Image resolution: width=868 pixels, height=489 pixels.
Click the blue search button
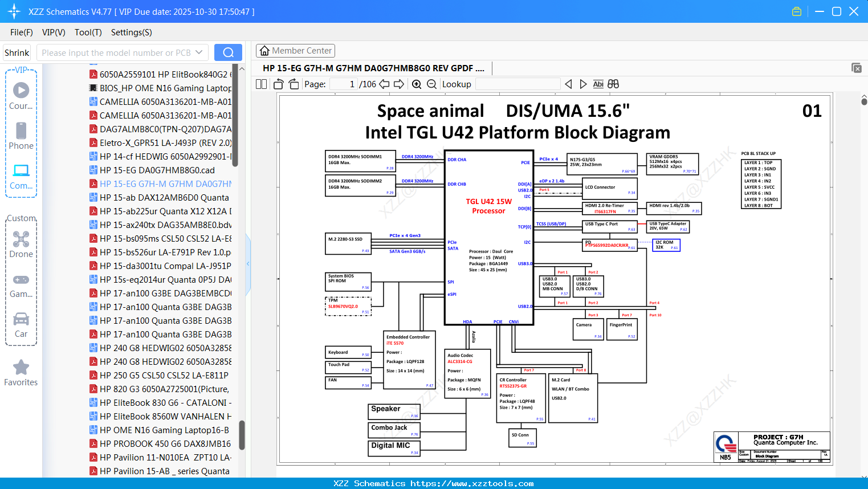tap(228, 52)
